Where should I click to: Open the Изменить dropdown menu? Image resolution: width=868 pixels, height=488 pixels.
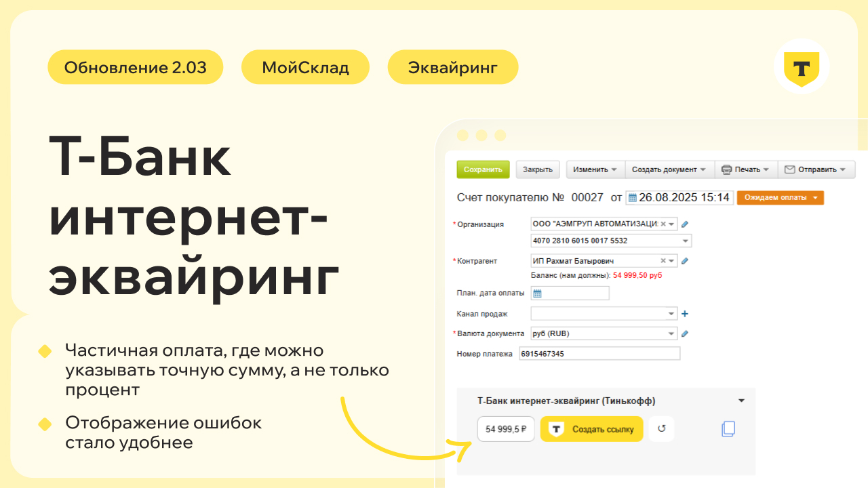pyautogui.click(x=595, y=169)
